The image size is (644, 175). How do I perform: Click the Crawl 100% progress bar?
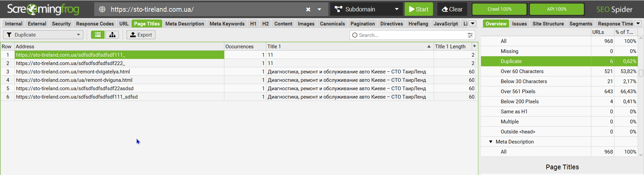[x=499, y=9]
